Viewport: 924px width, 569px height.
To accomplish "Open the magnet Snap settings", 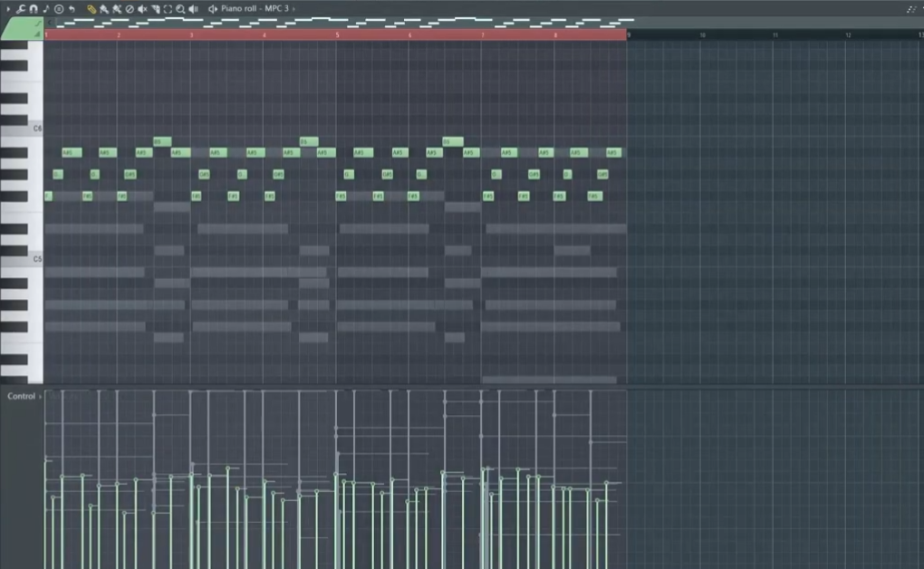I will pyautogui.click(x=34, y=9).
